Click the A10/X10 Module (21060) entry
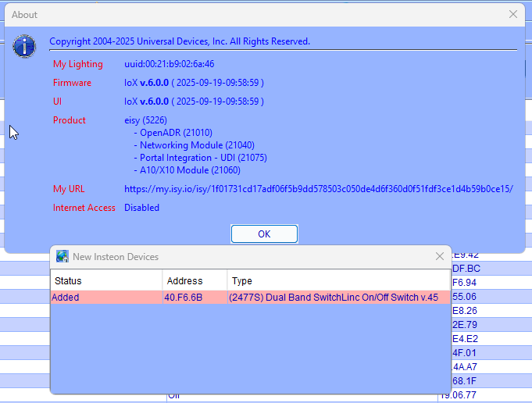 click(x=190, y=170)
